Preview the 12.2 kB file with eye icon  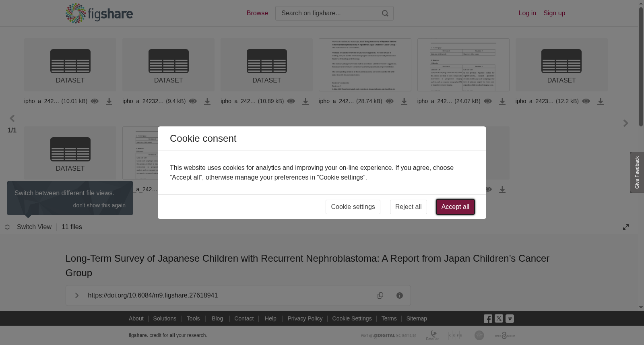coord(586,101)
